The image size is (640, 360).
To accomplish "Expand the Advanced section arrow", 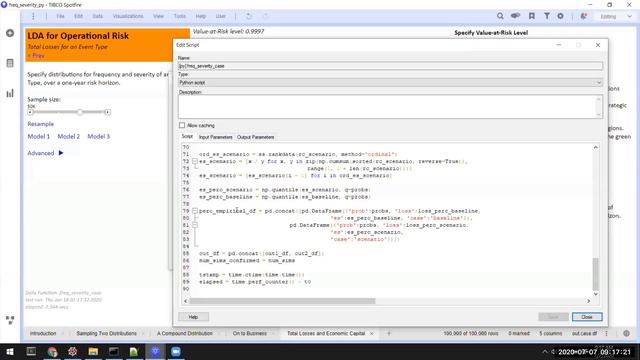I will (61, 153).
